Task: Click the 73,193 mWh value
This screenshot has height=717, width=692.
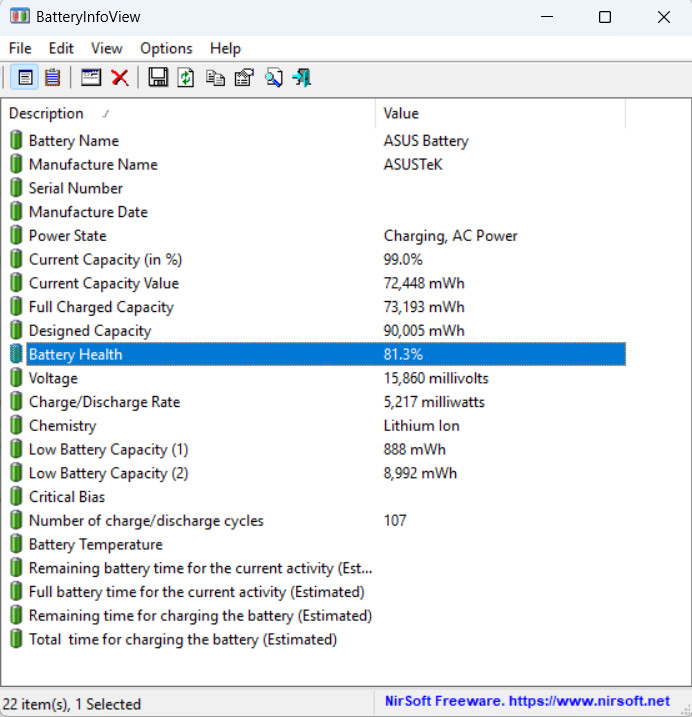Action: [424, 307]
